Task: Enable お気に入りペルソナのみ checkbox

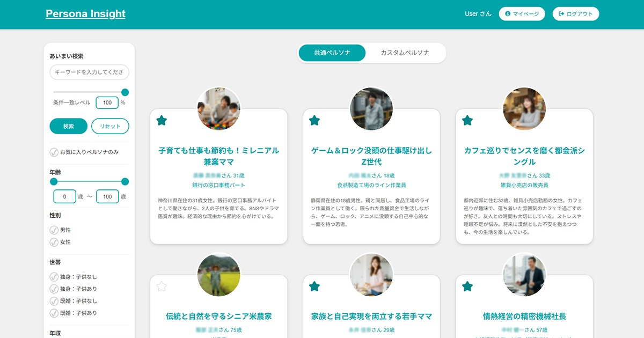Action: coord(54,152)
